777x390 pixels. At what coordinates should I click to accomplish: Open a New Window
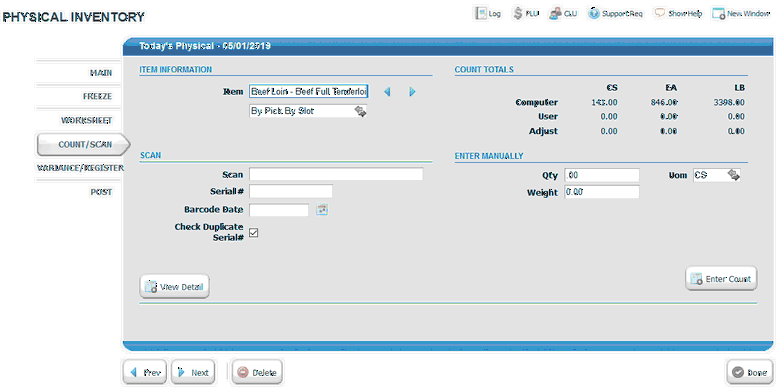click(x=741, y=13)
